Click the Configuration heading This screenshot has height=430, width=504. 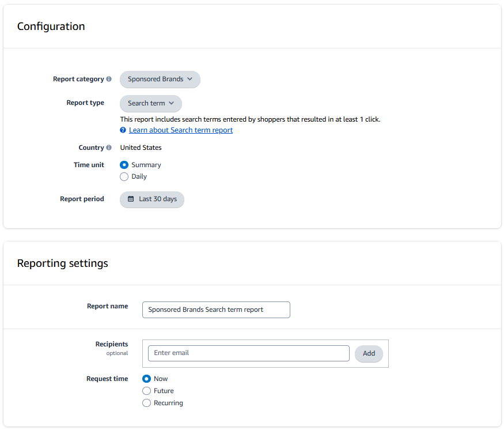[51, 27]
